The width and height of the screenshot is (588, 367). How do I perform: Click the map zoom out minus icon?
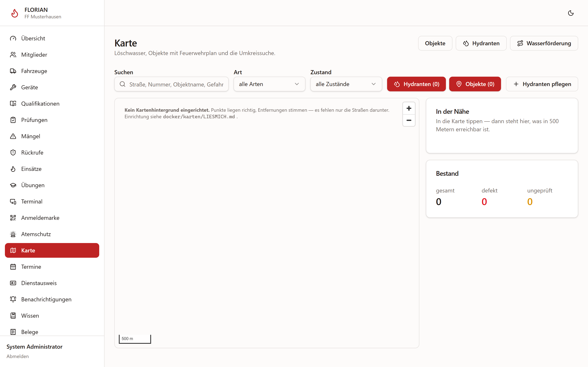[x=409, y=120]
